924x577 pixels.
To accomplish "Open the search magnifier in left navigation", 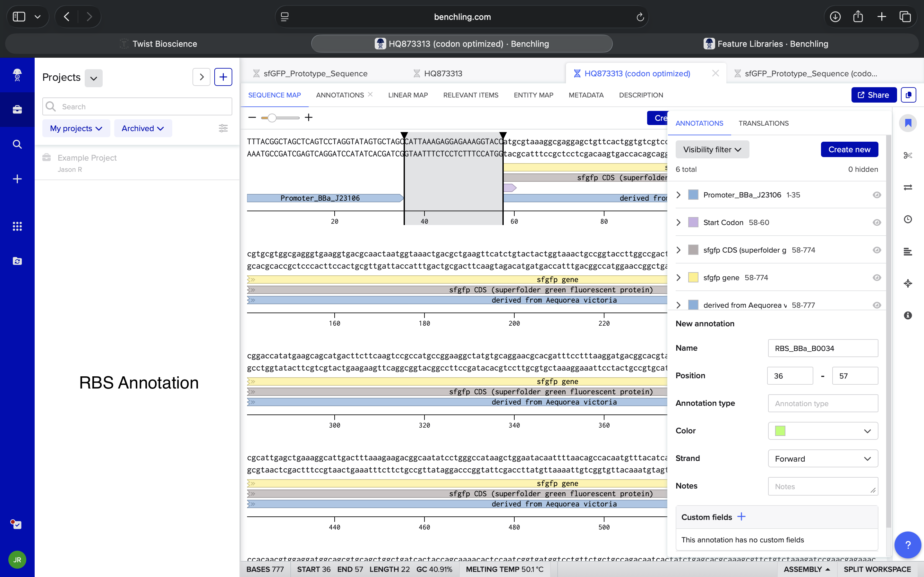I will (x=17, y=144).
